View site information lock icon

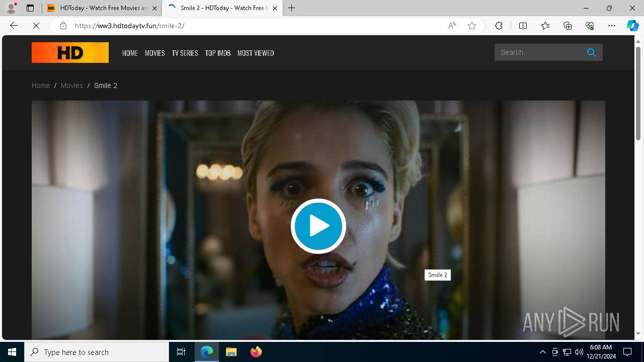tap(63, 26)
